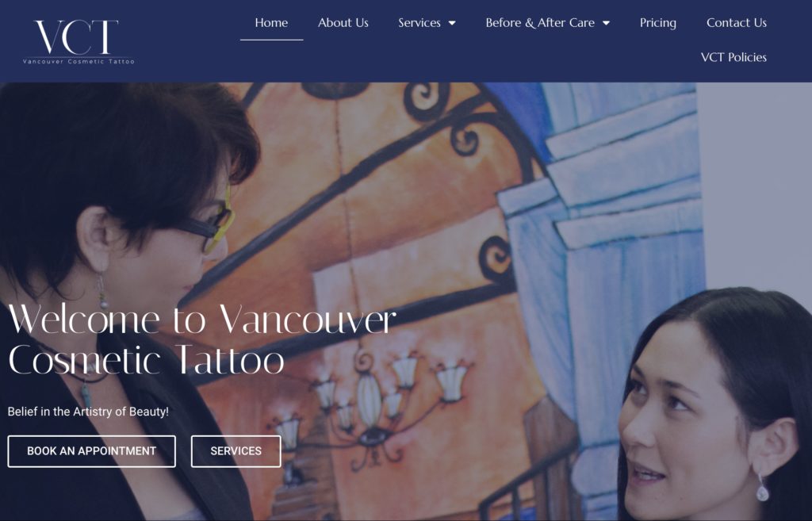The height and width of the screenshot is (521, 812).
Task: Go to the About Us page
Action: pyautogui.click(x=343, y=23)
